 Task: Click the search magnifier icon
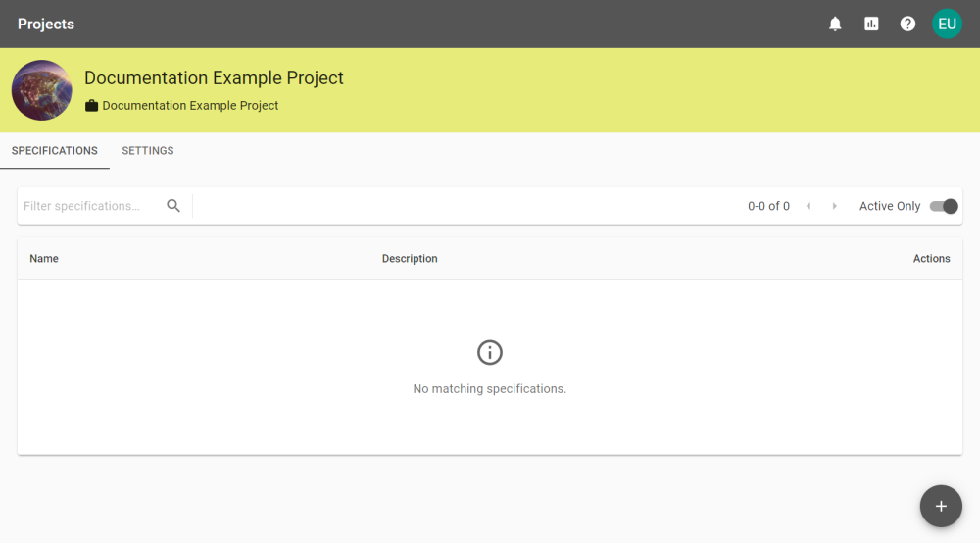173,206
